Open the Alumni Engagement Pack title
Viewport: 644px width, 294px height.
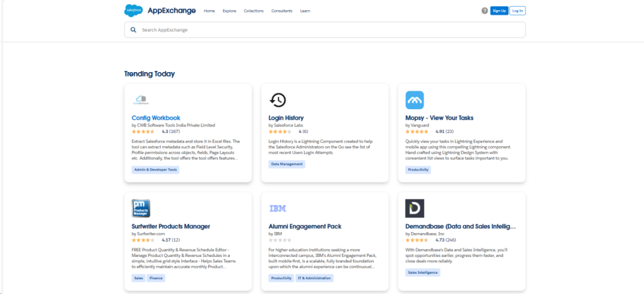click(x=305, y=226)
